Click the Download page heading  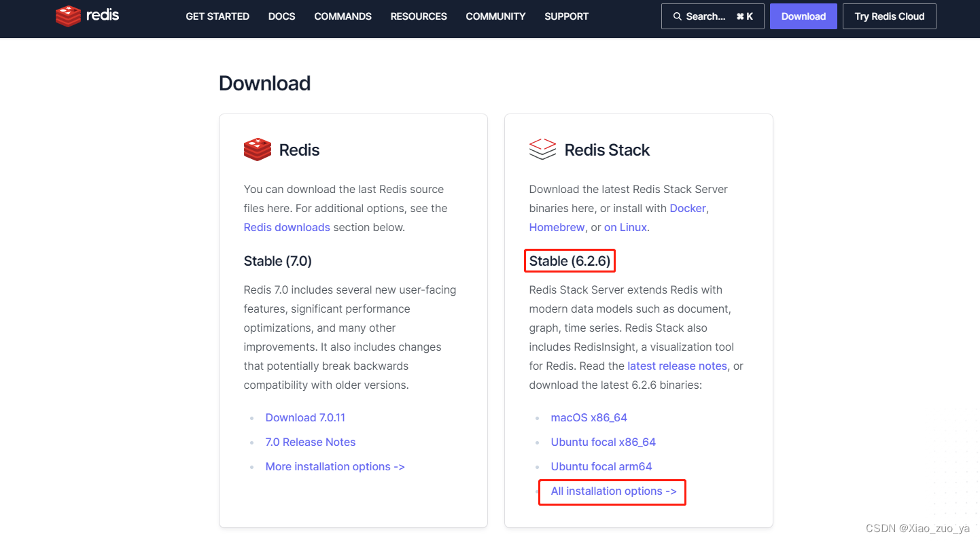coord(264,83)
